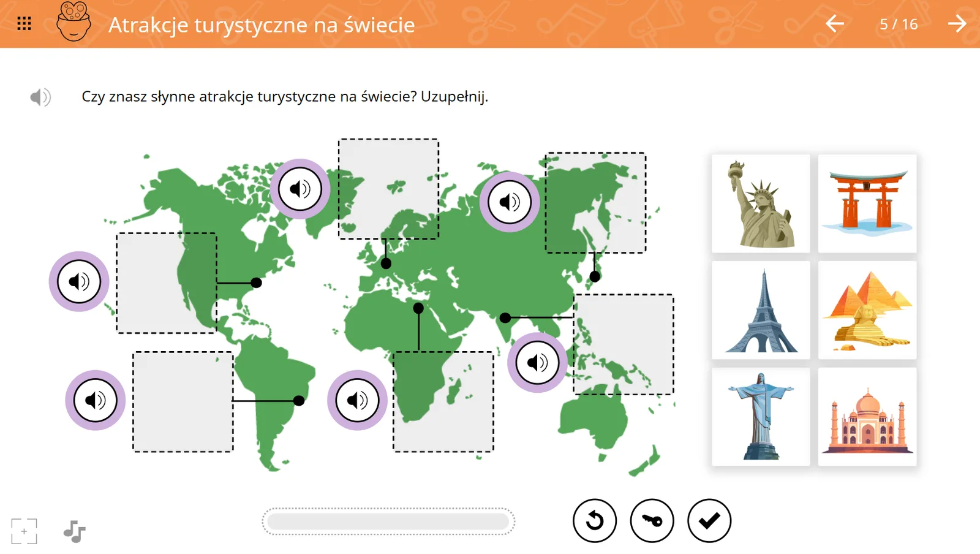Play audio for Africa attraction
Viewport: 980px width, 554px height.
[358, 400]
